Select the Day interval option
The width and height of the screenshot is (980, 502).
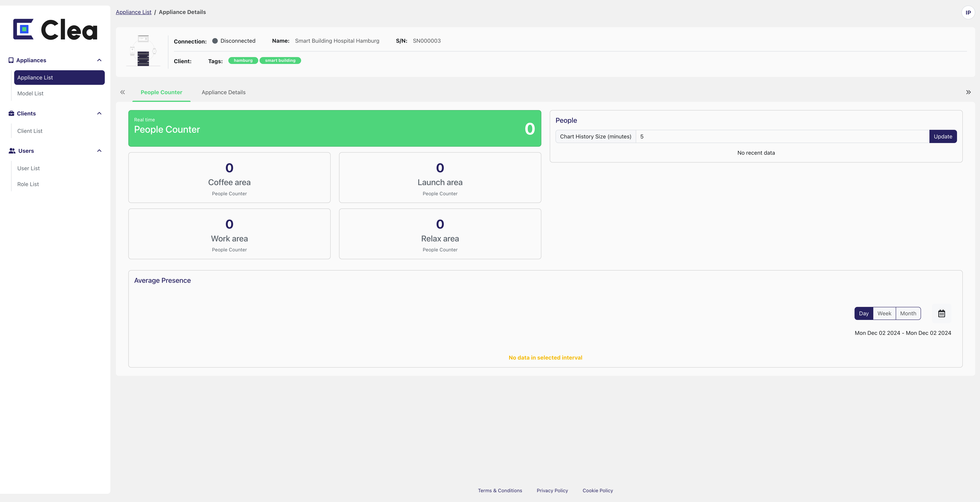click(864, 313)
